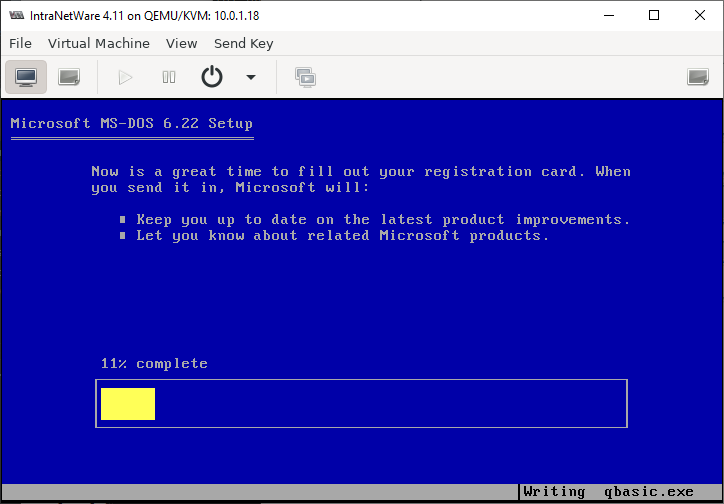Power on the virtual machine

coord(125,77)
